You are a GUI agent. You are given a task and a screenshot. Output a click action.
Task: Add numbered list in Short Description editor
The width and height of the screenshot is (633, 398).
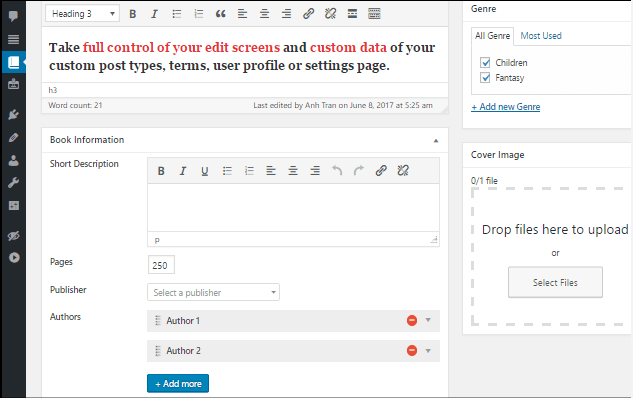(x=249, y=171)
